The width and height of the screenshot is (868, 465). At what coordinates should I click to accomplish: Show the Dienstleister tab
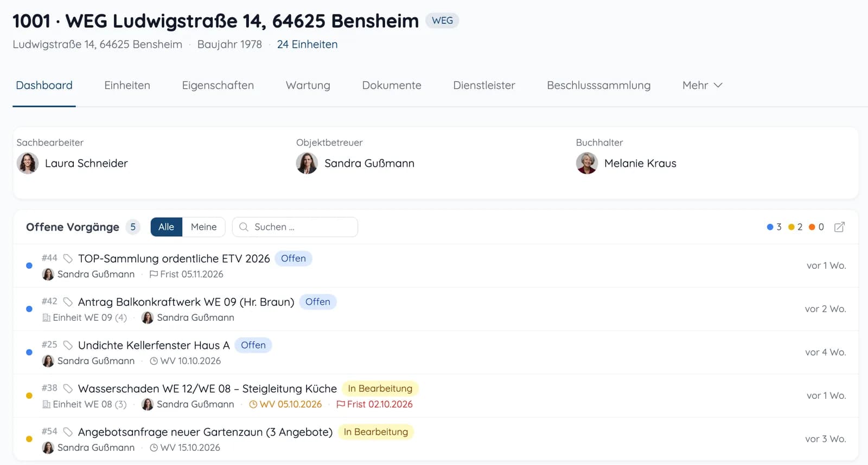[484, 85]
